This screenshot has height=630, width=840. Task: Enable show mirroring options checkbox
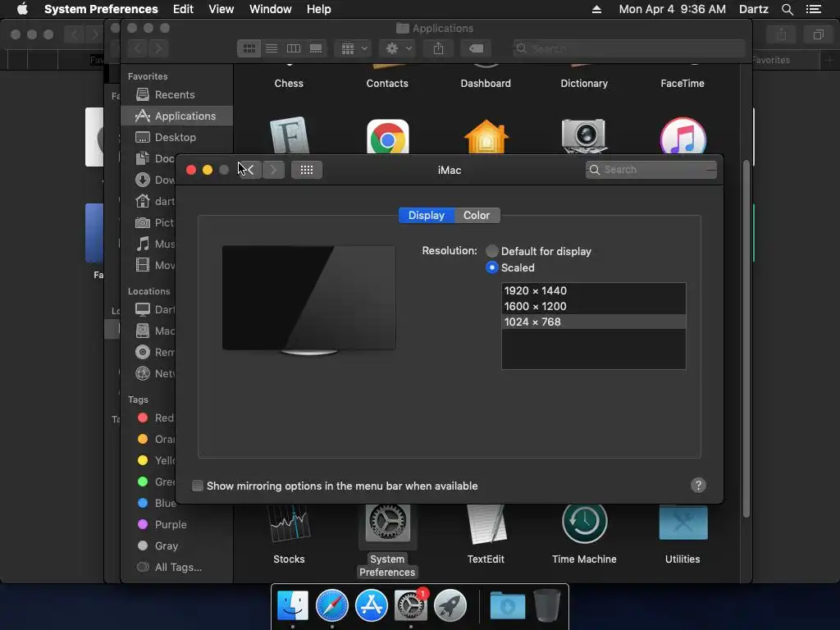click(x=198, y=486)
